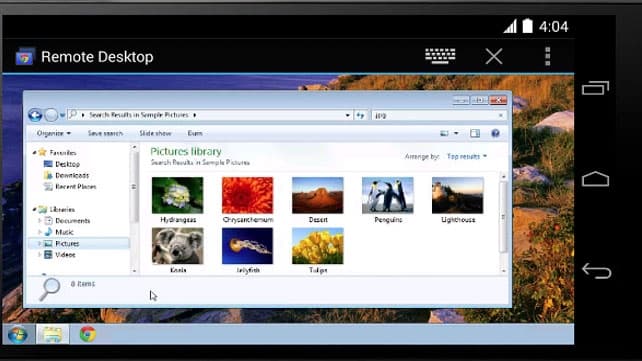Image resolution: width=642 pixels, height=361 pixels.
Task: Open the three-dot overflow menu
Action: pos(547,56)
